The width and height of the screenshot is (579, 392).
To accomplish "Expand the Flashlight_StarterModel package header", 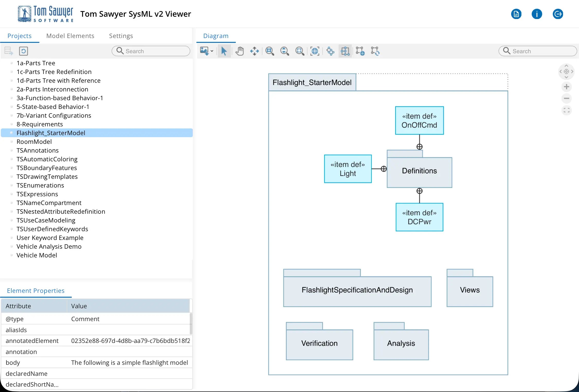I will point(312,82).
